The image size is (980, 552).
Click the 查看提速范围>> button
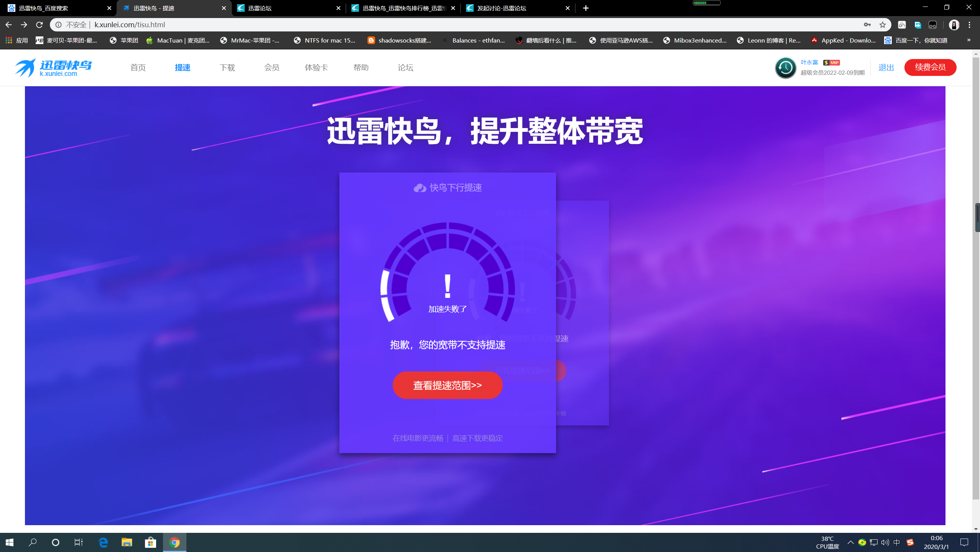(x=447, y=385)
